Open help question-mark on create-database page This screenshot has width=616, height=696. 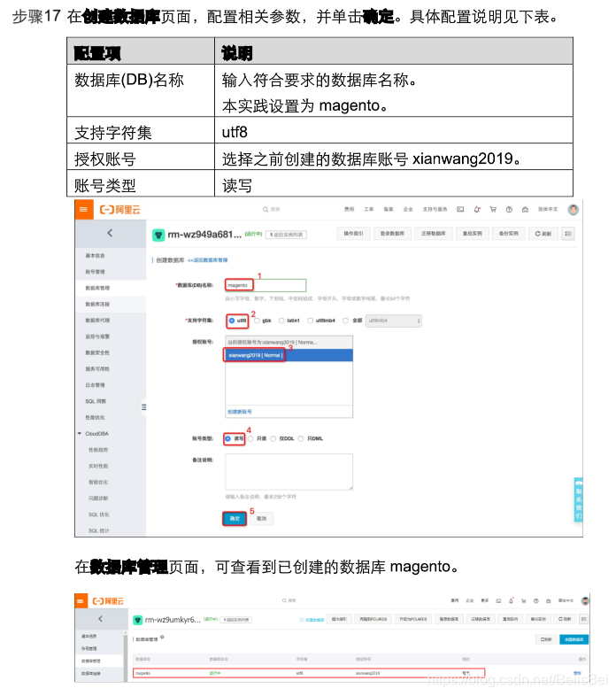point(509,209)
